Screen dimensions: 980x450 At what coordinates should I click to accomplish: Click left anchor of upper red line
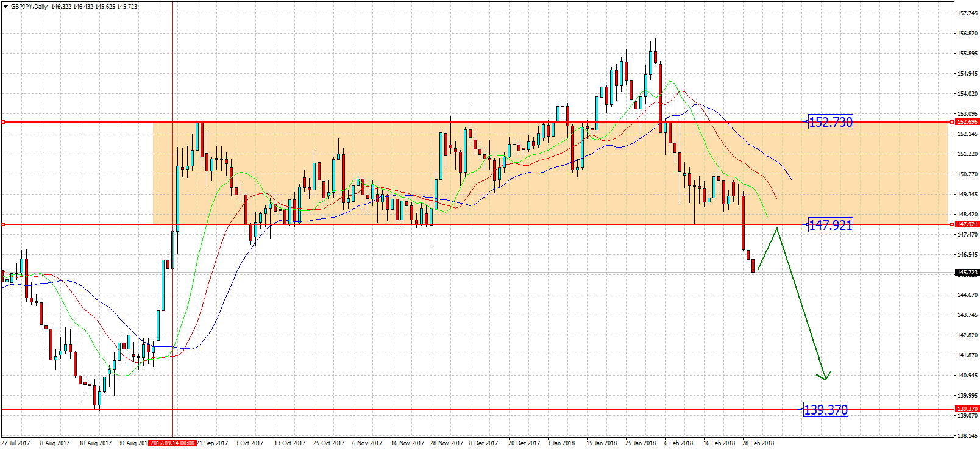pos(3,122)
